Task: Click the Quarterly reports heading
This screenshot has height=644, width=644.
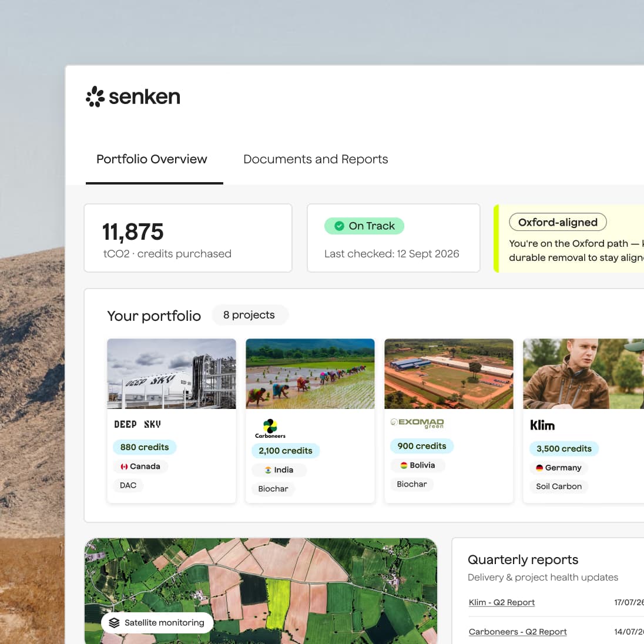Action: click(523, 560)
